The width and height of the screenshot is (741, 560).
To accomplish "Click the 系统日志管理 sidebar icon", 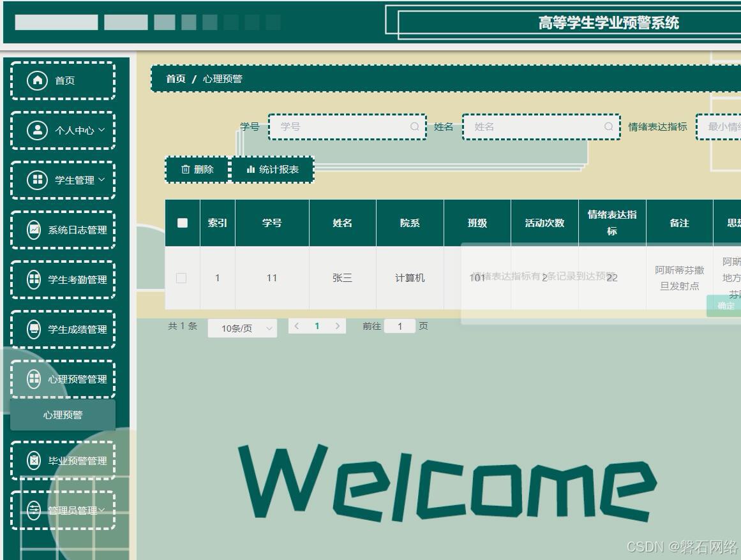I will 33,229.
